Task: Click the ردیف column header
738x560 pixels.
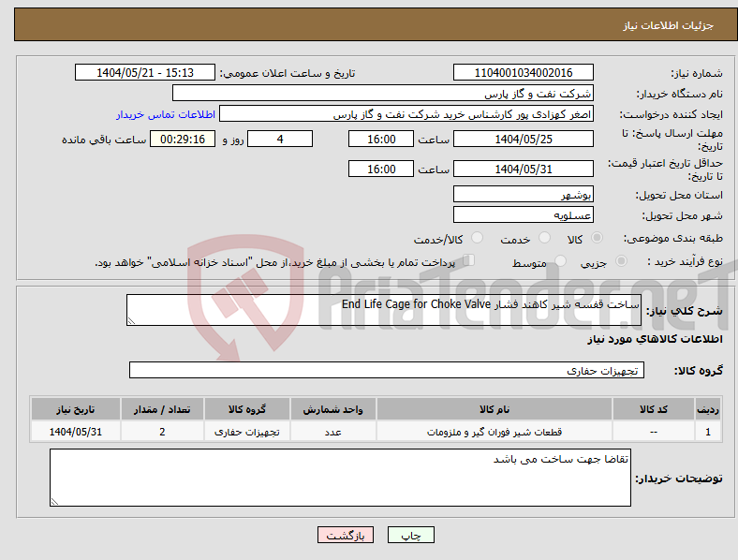Action: click(708, 409)
